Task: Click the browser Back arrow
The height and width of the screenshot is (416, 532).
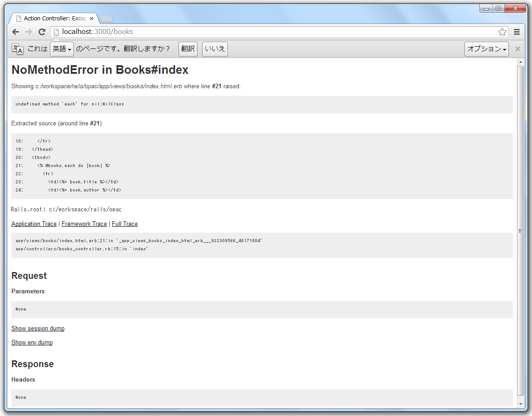Action: pos(15,32)
